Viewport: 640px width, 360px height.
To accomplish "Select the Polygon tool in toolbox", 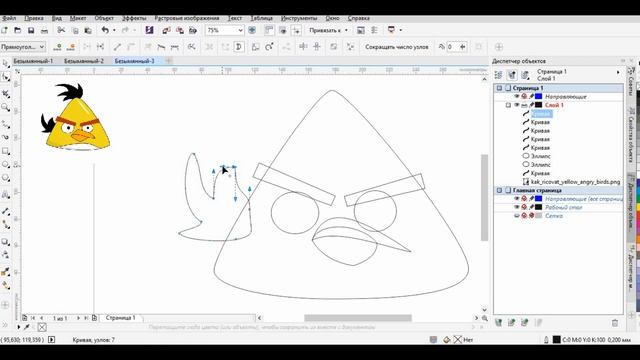I will click(x=5, y=178).
